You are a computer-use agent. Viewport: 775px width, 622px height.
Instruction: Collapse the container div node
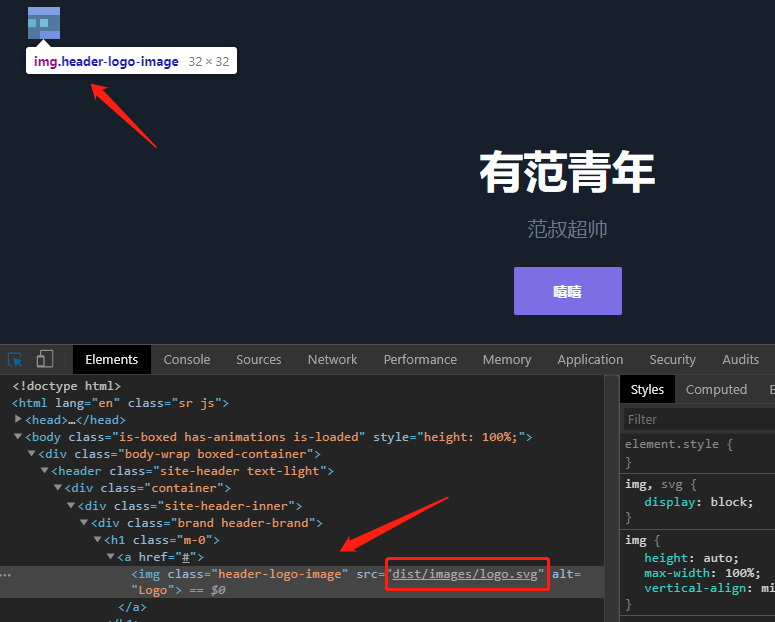57,487
